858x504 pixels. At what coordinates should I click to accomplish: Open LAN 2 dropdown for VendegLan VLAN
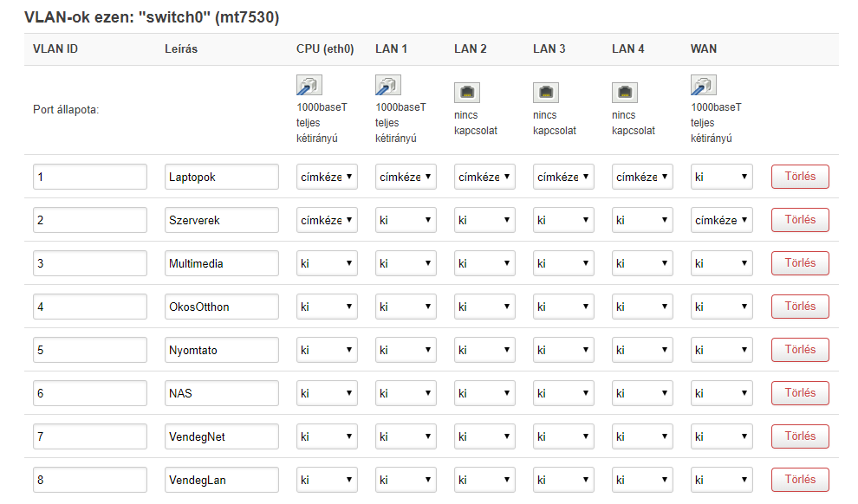(x=484, y=480)
